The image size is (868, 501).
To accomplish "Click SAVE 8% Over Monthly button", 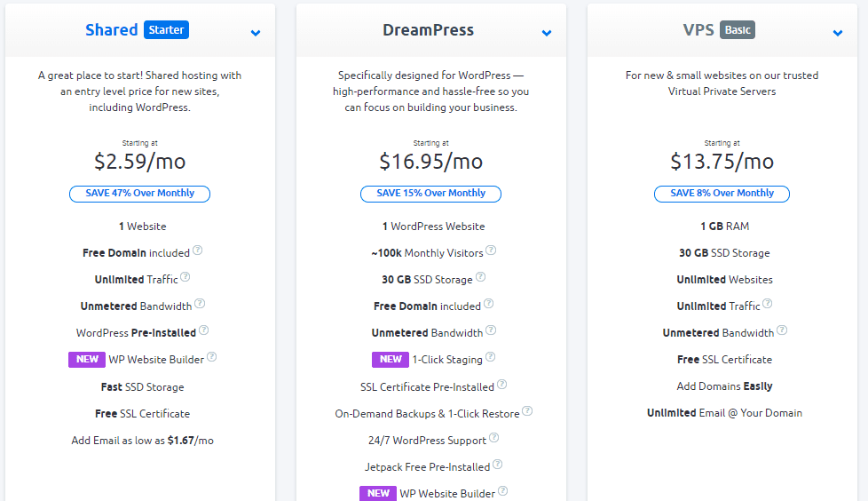I will pos(722,194).
